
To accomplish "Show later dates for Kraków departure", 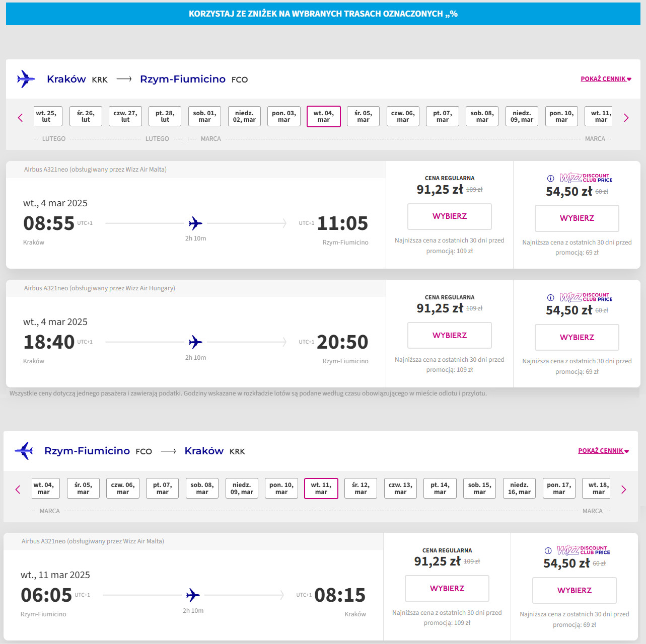I will [626, 118].
